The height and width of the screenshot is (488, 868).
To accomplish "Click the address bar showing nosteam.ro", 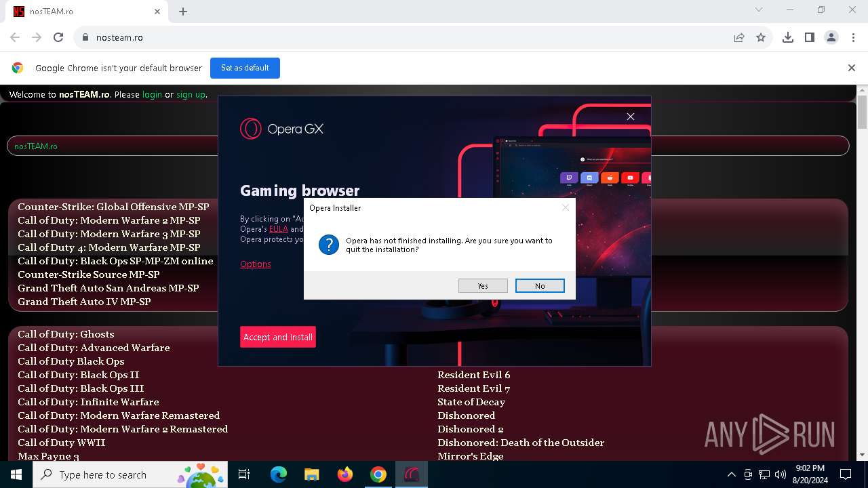I will [400, 37].
